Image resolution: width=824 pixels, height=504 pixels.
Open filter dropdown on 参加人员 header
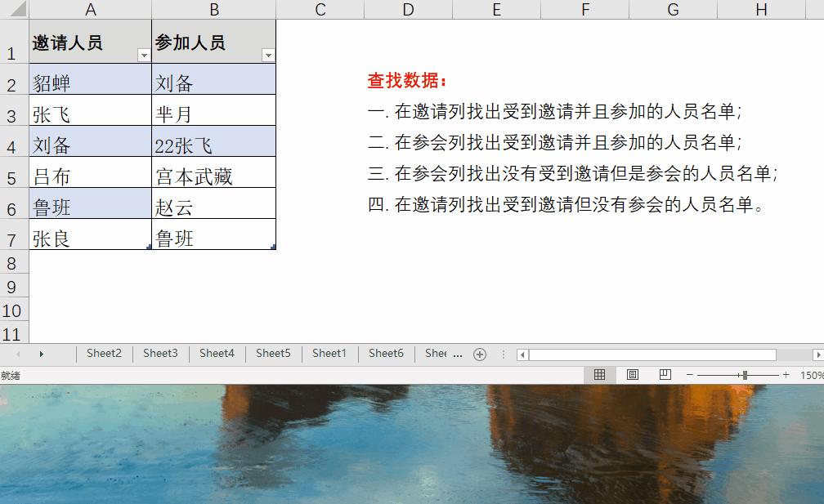(268, 54)
